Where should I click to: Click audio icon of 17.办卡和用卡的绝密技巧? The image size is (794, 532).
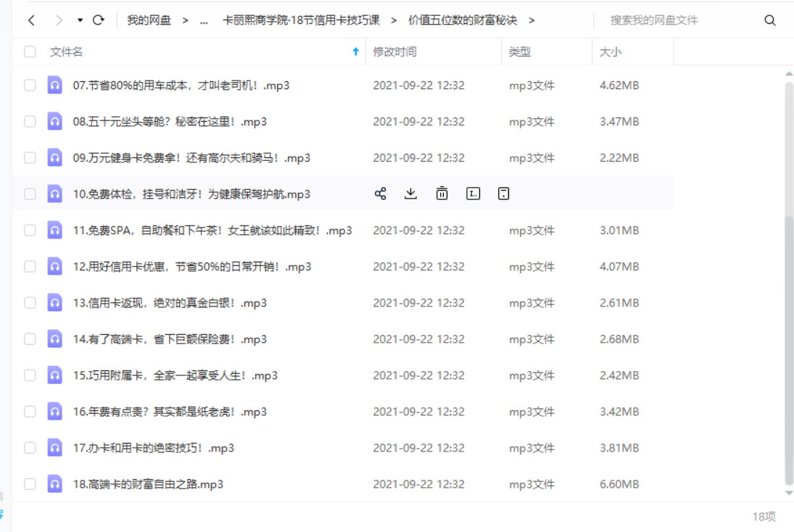pos(54,448)
